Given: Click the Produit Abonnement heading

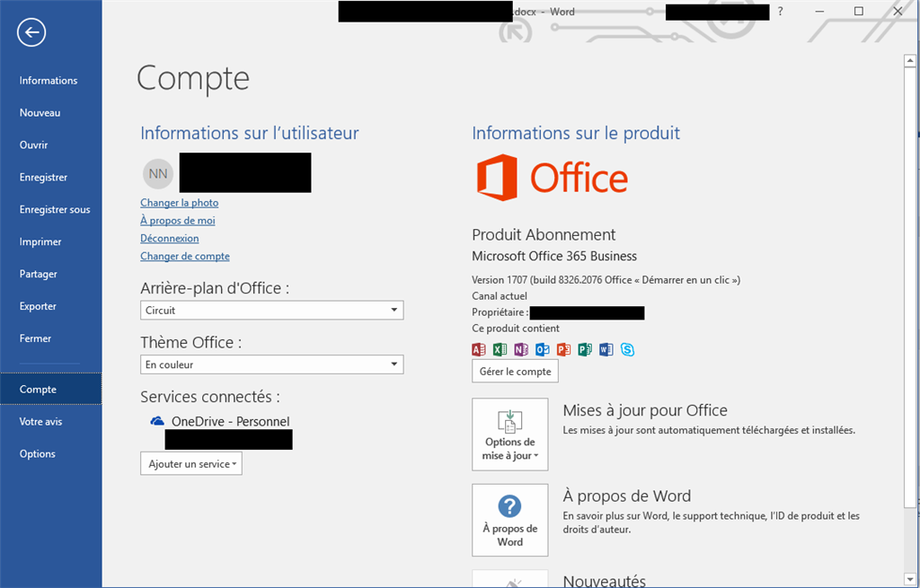Looking at the screenshot, I should click(544, 235).
